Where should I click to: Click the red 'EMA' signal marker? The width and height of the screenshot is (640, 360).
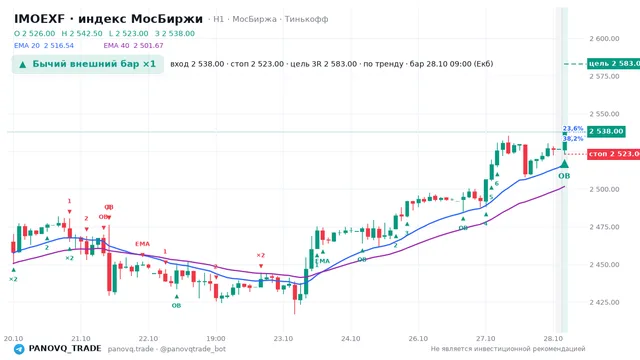[x=142, y=244]
